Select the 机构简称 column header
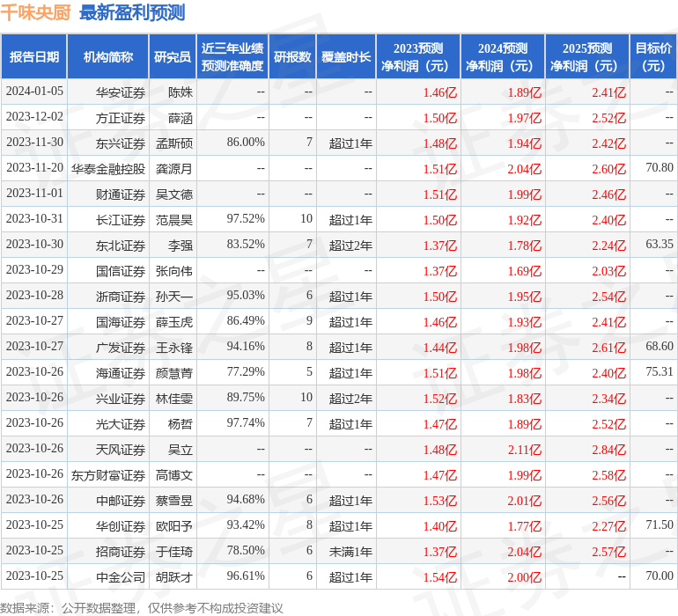This screenshot has width=678, height=616. pos(108,56)
